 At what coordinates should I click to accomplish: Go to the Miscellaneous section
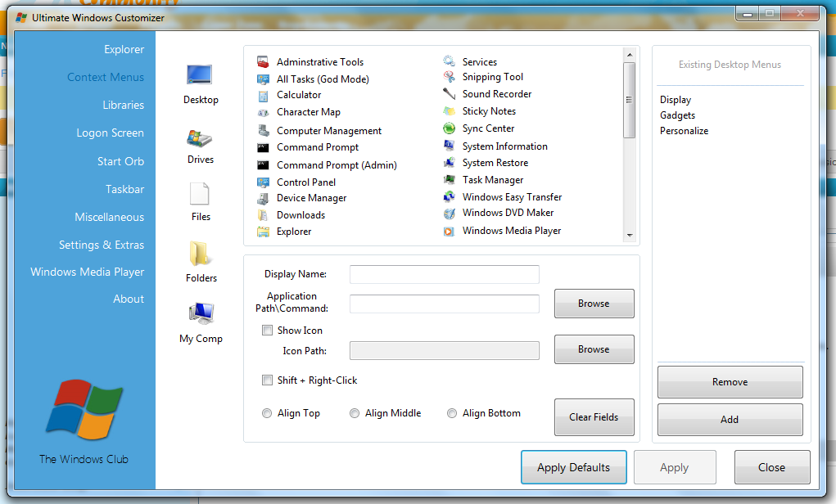point(109,217)
